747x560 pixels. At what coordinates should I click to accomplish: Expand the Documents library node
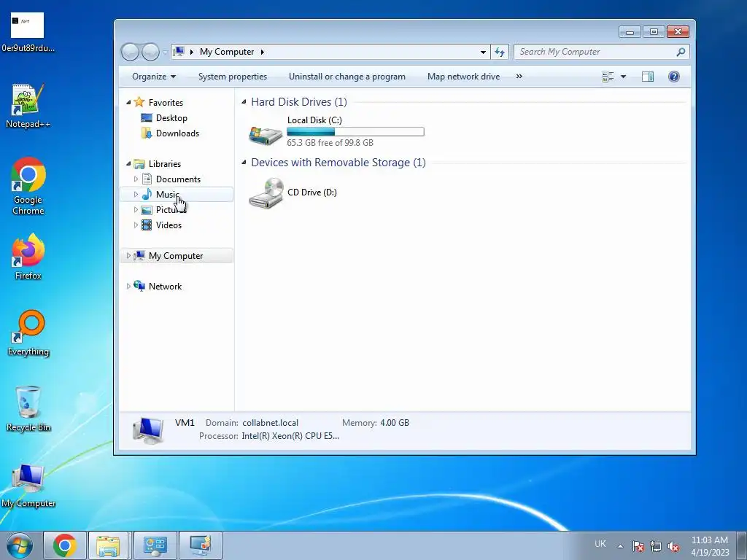[x=136, y=179]
